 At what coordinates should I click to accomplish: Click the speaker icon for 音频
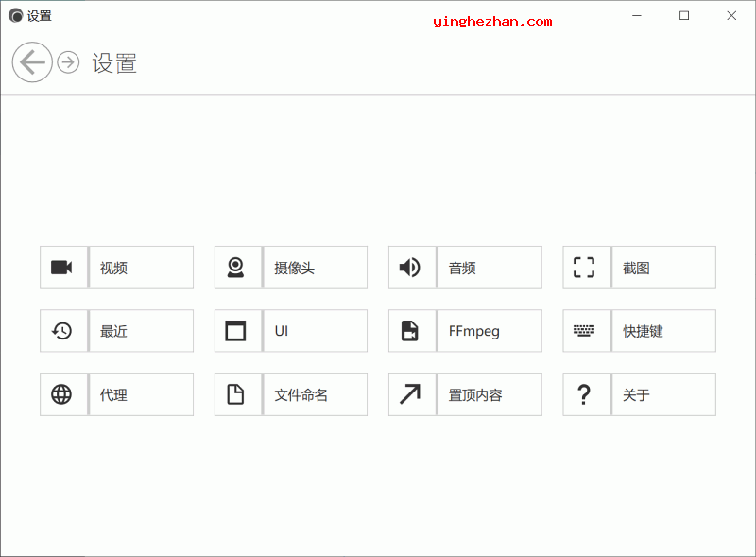tap(410, 268)
